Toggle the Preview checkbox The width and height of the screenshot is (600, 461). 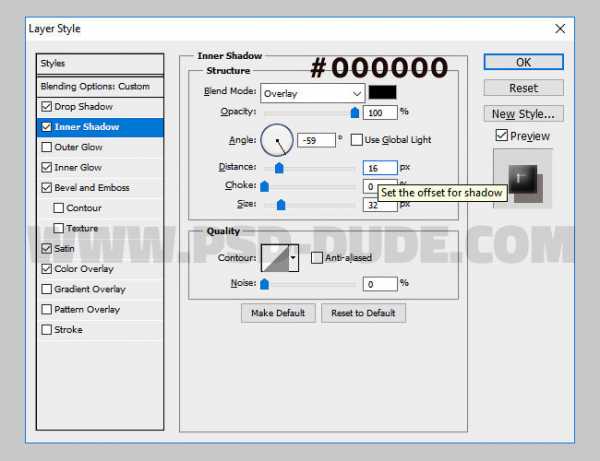click(502, 135)
